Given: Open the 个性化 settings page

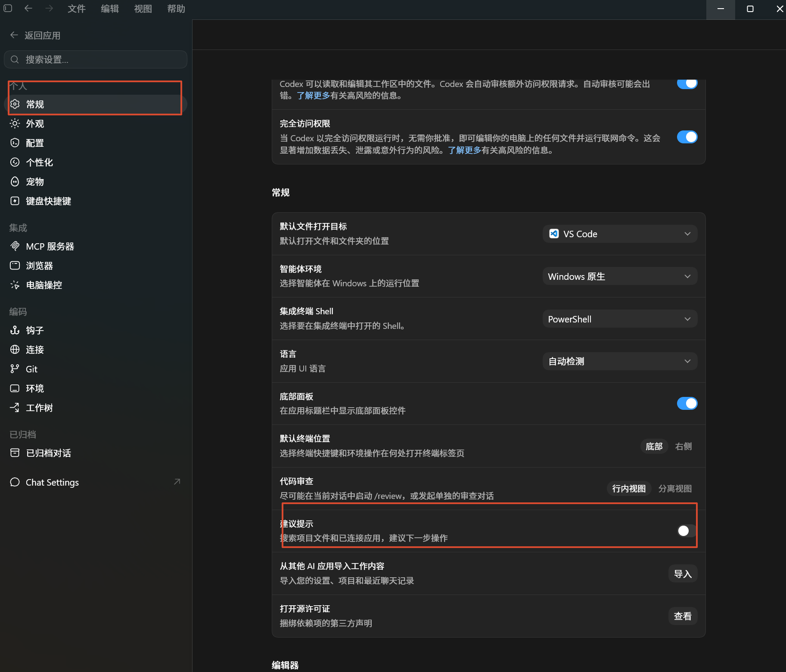Looking at the screenshot, I should 96,162.
